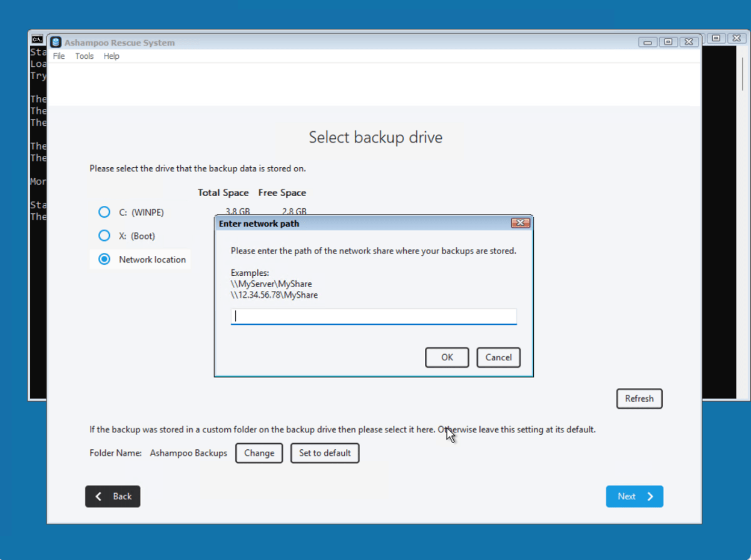751x560 pixels.
Task: Choose the X: (Boot) drive radio button
Action: click(105, 236)
